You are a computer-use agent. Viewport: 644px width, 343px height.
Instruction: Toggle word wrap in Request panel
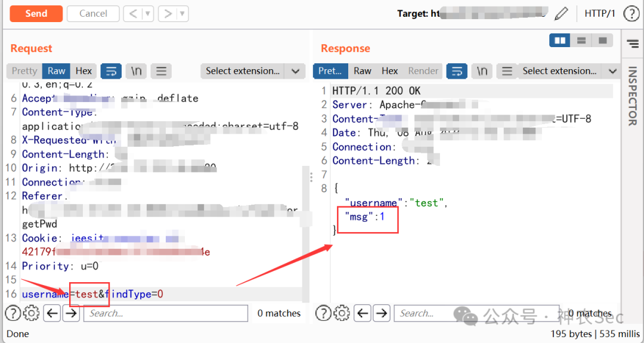point(111,71)
